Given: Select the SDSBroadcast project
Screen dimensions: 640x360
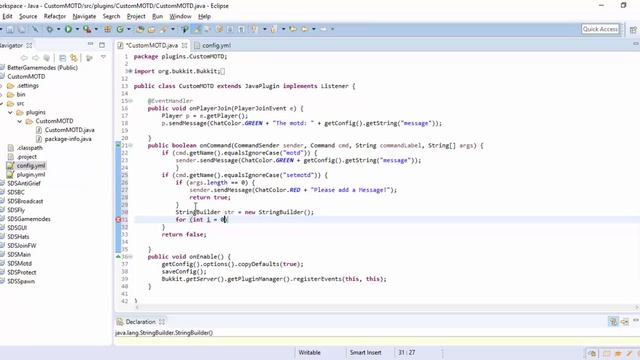Looking at the screenshot, I should pyautogui.click(x=22, y=201).
